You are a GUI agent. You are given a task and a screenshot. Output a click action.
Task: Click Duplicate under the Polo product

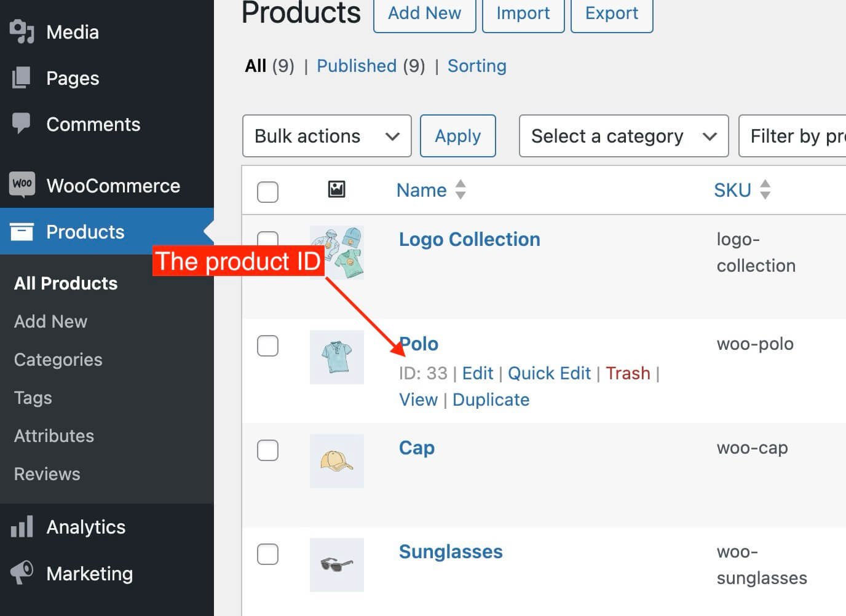[491, 399]
